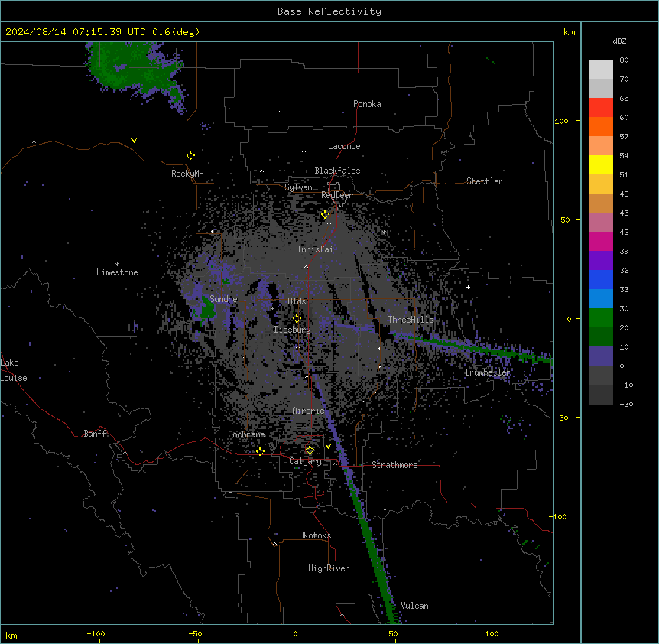This screenshot has width=659, height=644.
Task: Click the Vulcan label
Action: click(414, 606)
